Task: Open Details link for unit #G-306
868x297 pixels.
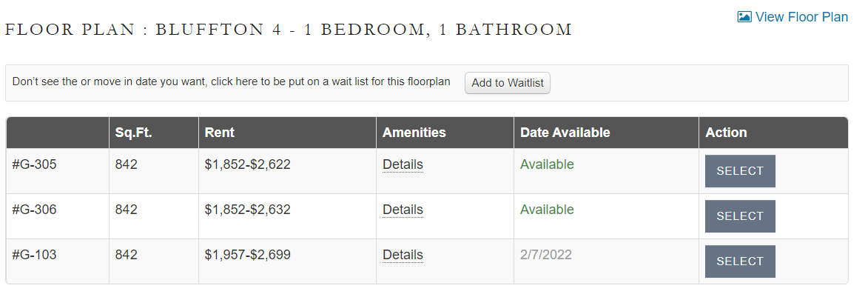Action: 403,210
